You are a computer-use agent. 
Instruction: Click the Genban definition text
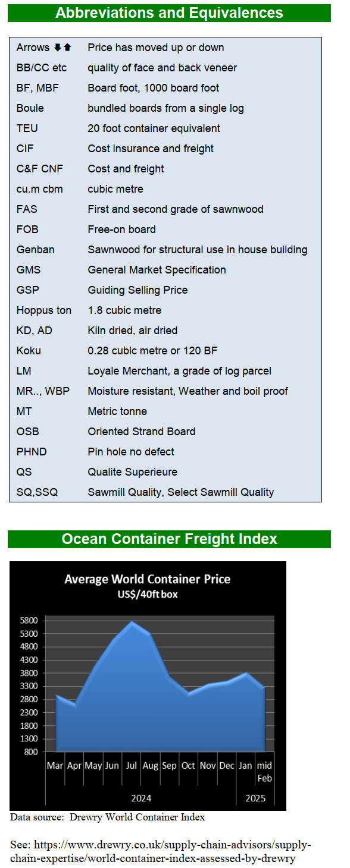coord(198,250)
